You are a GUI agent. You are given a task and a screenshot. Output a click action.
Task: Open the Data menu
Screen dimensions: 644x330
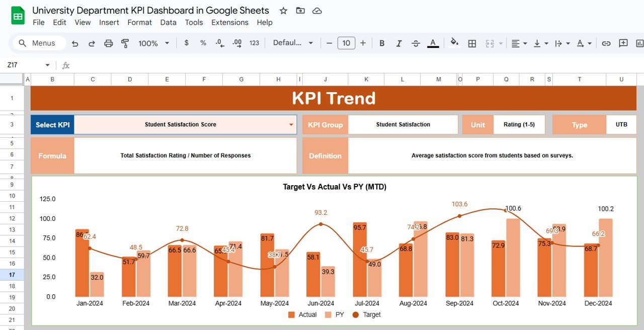point(168,22)
